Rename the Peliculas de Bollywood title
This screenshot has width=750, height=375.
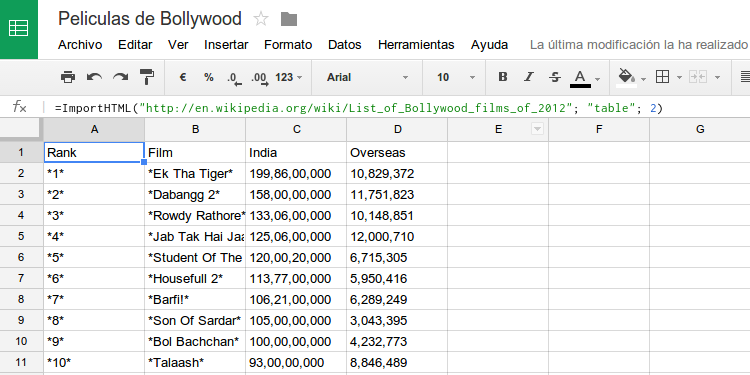(x=150, y=19)
